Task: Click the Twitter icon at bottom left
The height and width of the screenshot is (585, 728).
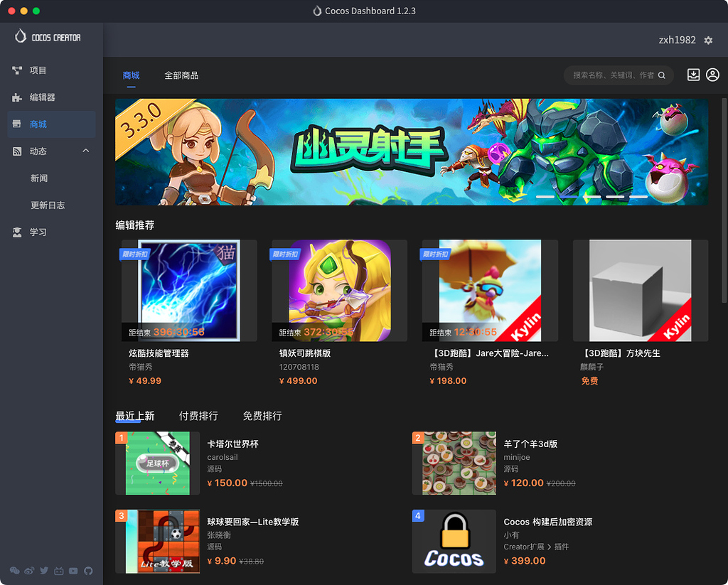Action: pos(43,570)
